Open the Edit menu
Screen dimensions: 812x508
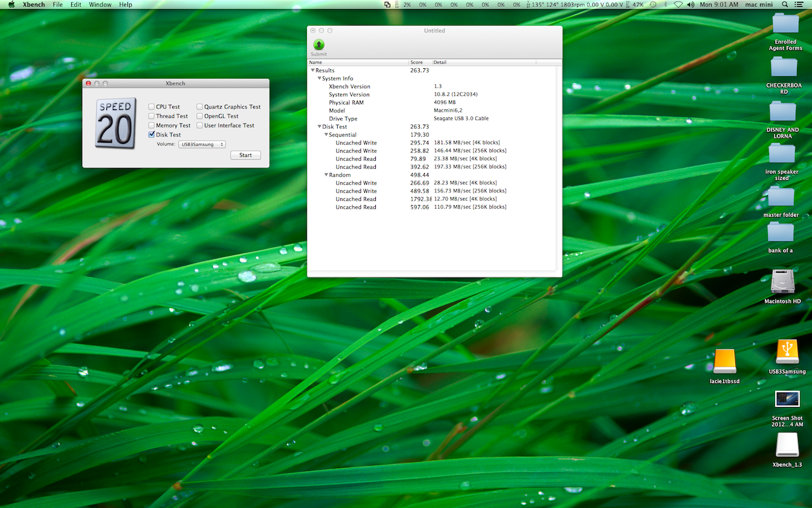point(76,4)
